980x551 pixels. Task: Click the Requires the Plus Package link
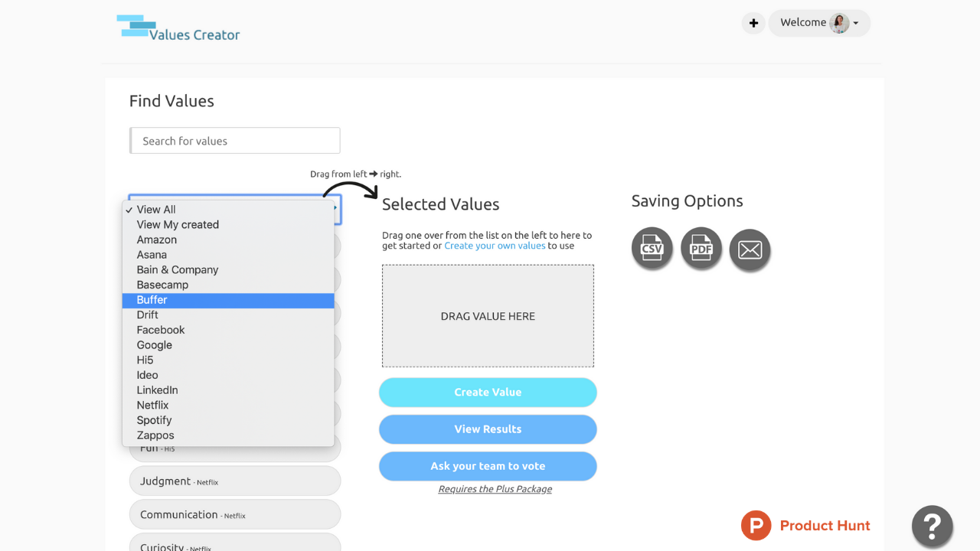point(495,488)
